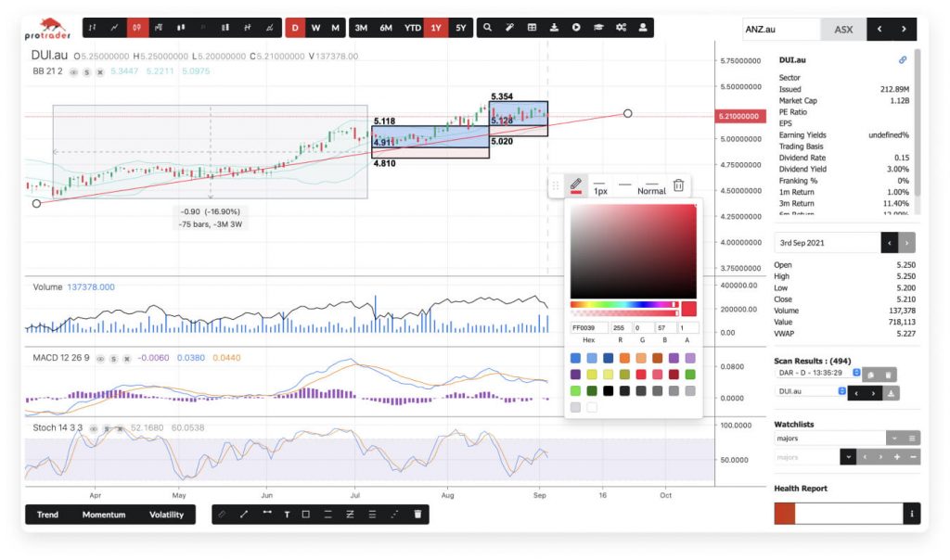The image size is (950, 560).
Task: Click the link icon beside DUI.au
Action: pyautogui.click(x=903, y=60)
